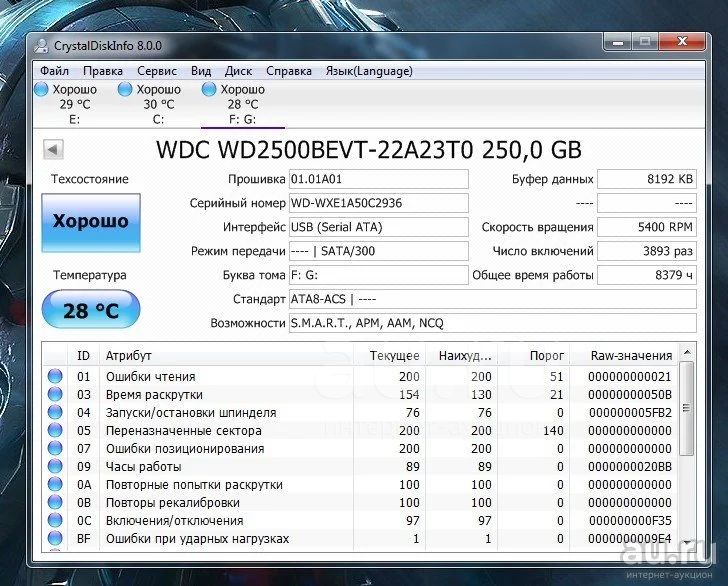
Task: Click the Общее время работы value 8379 ч
Action: point(647,275)
